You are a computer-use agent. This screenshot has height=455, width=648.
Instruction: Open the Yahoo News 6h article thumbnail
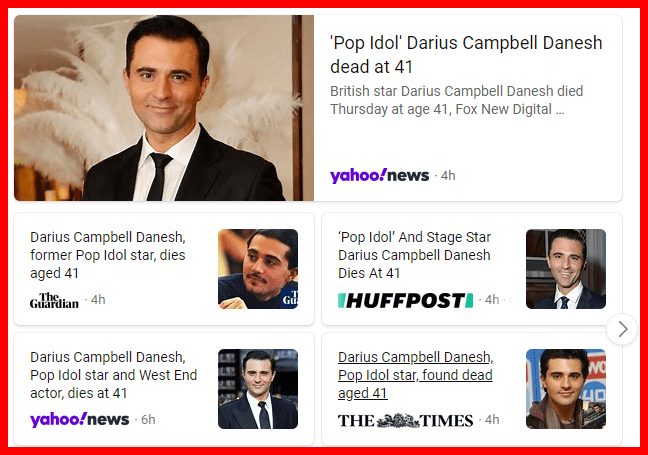point(258,389)
